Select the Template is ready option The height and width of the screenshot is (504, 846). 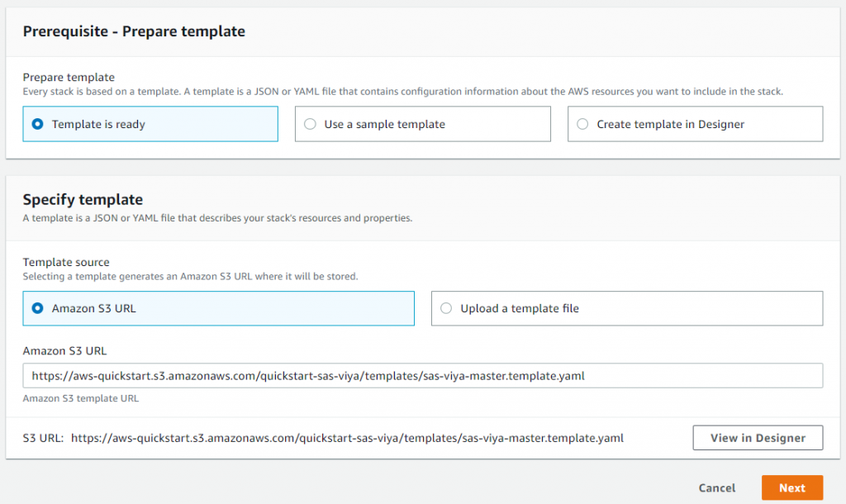(x=150, y=124)
